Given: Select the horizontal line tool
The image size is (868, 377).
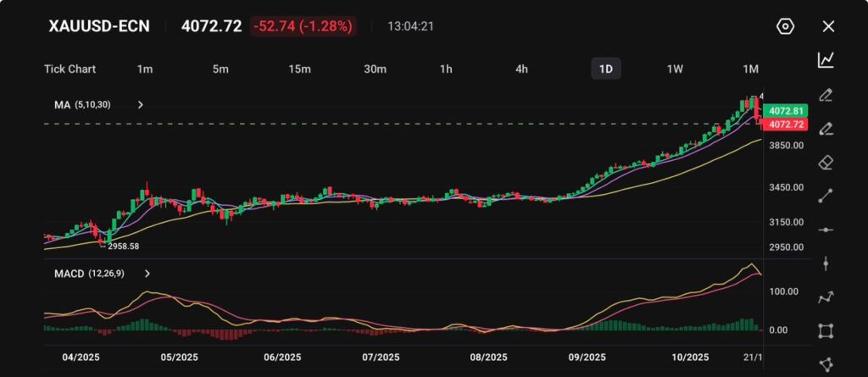Looking at the screenshot, I should tap(826, 230).
